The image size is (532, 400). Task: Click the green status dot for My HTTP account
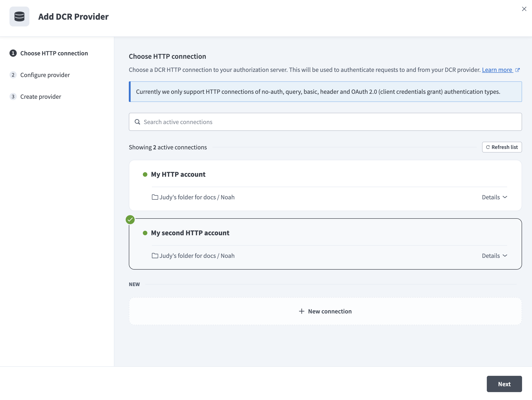[x=145, y=174]
